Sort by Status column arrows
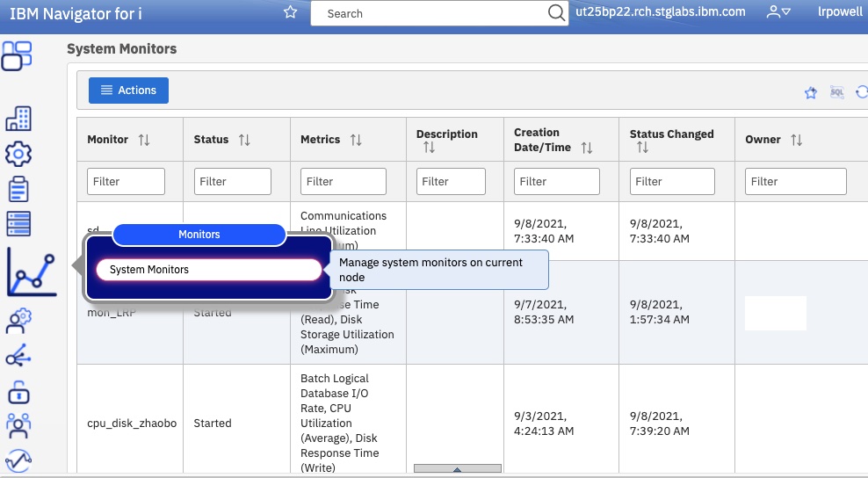868x478 pixels. pyautogui.click(x=244, y=140)
